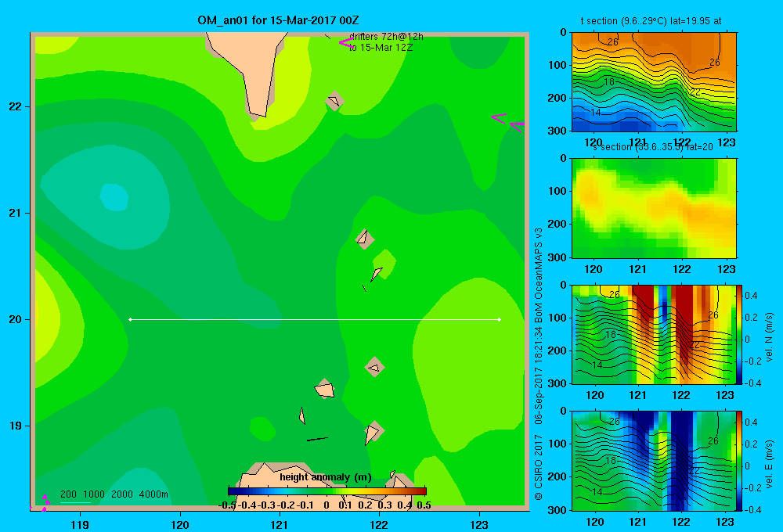
Task: Open the northward velocity section plot
Action: pos(654,334)
